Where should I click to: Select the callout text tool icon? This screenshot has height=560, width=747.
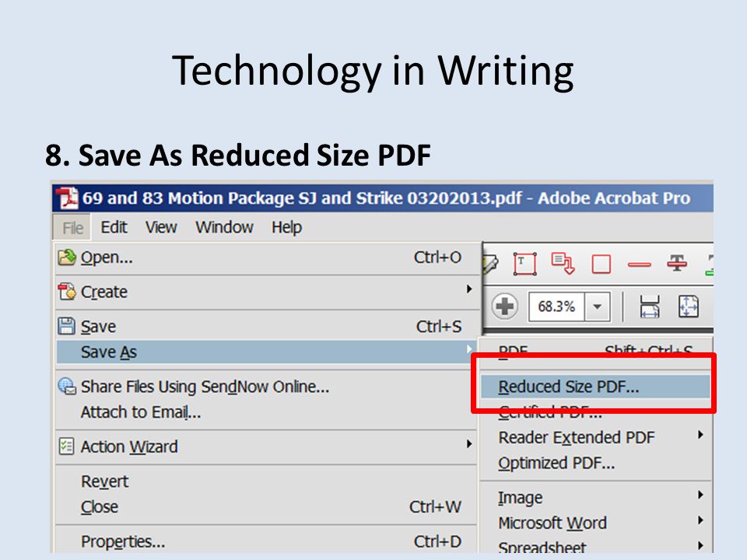click(x=563, y=264)
